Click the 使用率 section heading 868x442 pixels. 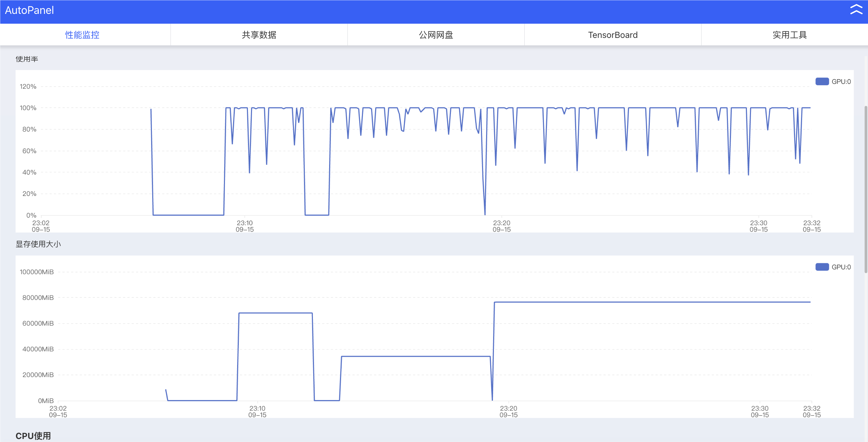tap(27, 59)
